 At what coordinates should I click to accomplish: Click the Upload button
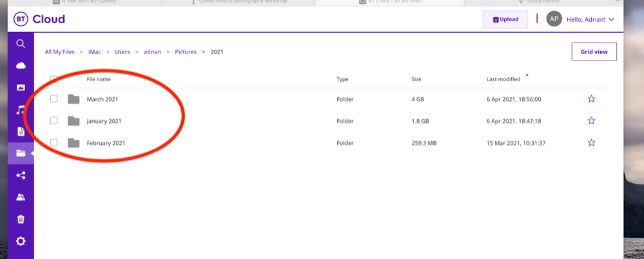[x=505, y=19]
